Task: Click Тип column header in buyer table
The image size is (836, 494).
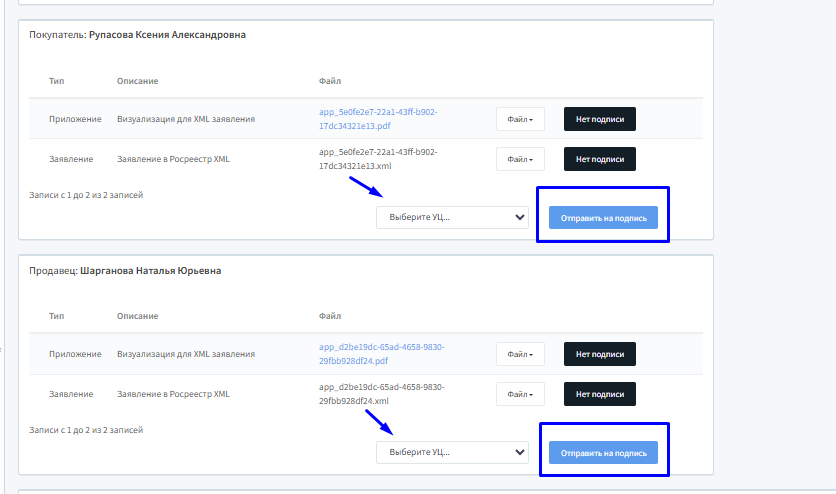Action: tap(57, 81)
